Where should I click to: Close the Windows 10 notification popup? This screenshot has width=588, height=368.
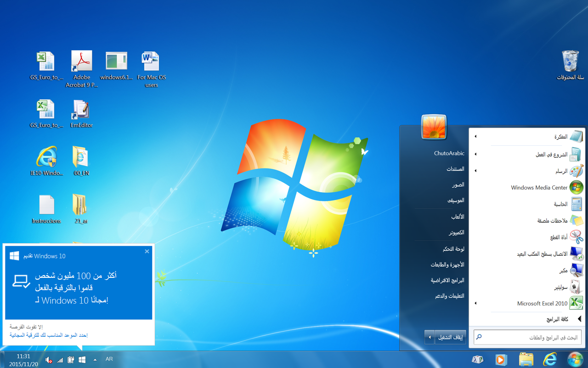[147, 251]
